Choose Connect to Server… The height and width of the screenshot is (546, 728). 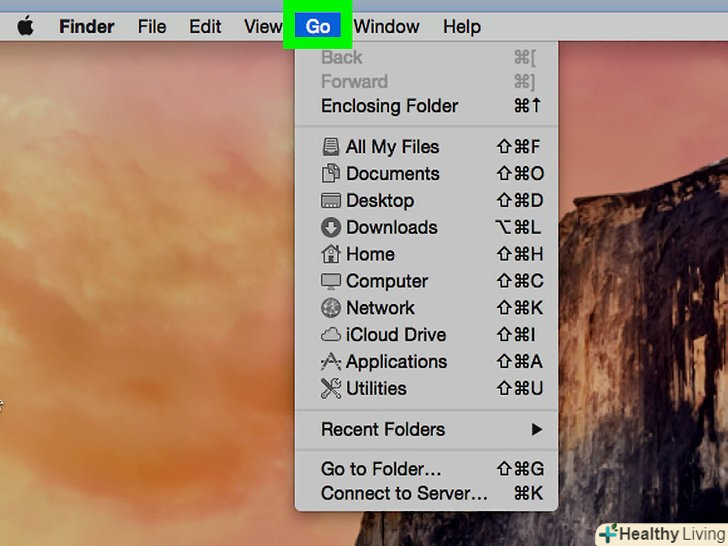tap(426, 493)
